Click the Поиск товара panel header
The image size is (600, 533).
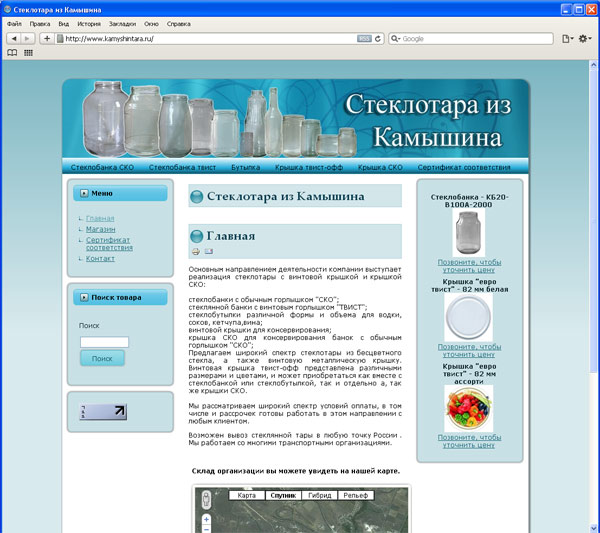(120, 297)
